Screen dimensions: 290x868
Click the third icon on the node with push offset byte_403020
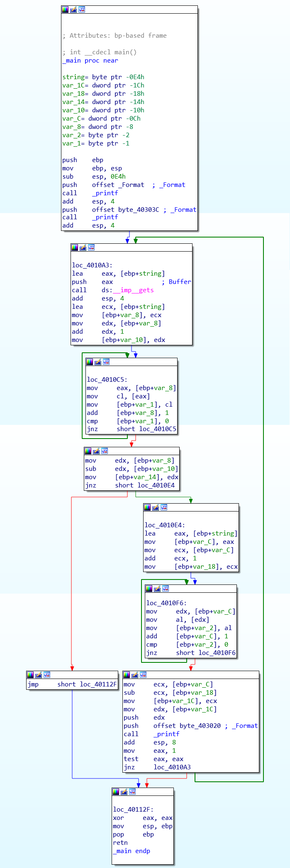pos(143,675)
